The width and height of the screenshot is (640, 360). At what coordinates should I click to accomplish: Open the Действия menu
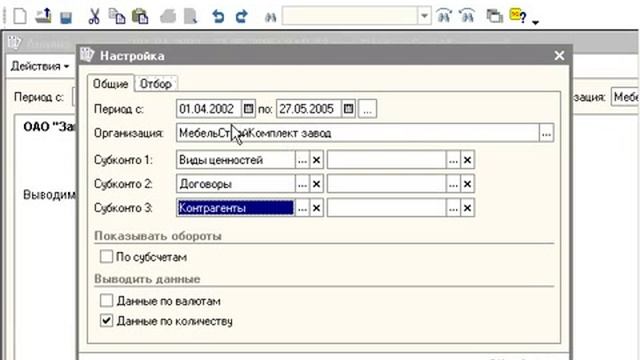(40, 66)
